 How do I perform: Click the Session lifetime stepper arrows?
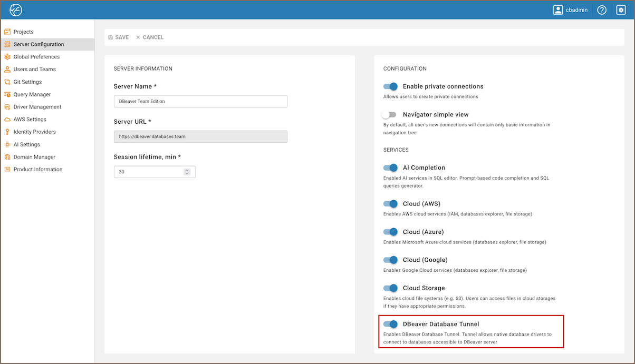pyautogui.click(x=187, y=172)
